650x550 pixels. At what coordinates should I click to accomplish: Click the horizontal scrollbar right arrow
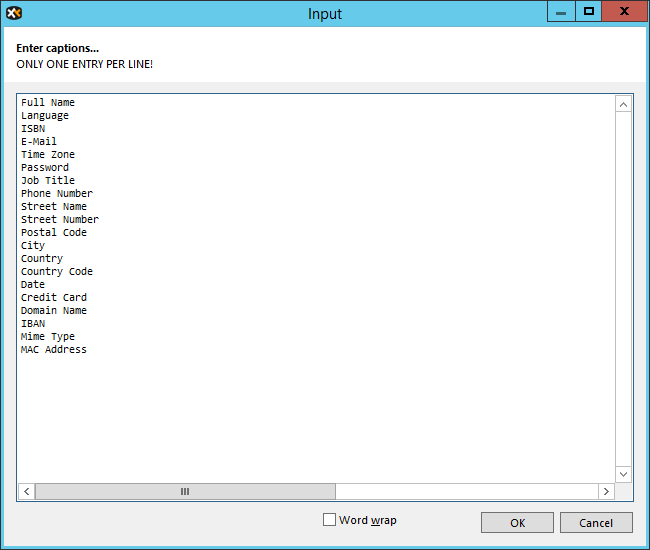point(606,492)
